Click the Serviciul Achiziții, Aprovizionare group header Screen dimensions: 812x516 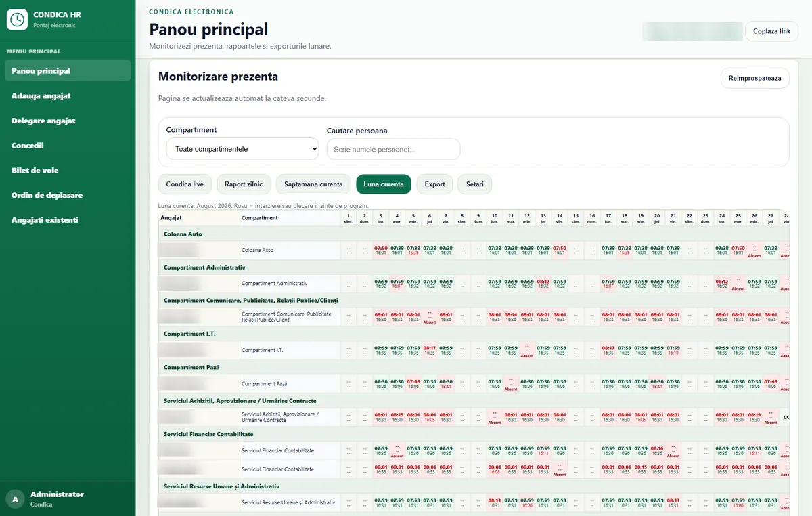tap(474, 401)
